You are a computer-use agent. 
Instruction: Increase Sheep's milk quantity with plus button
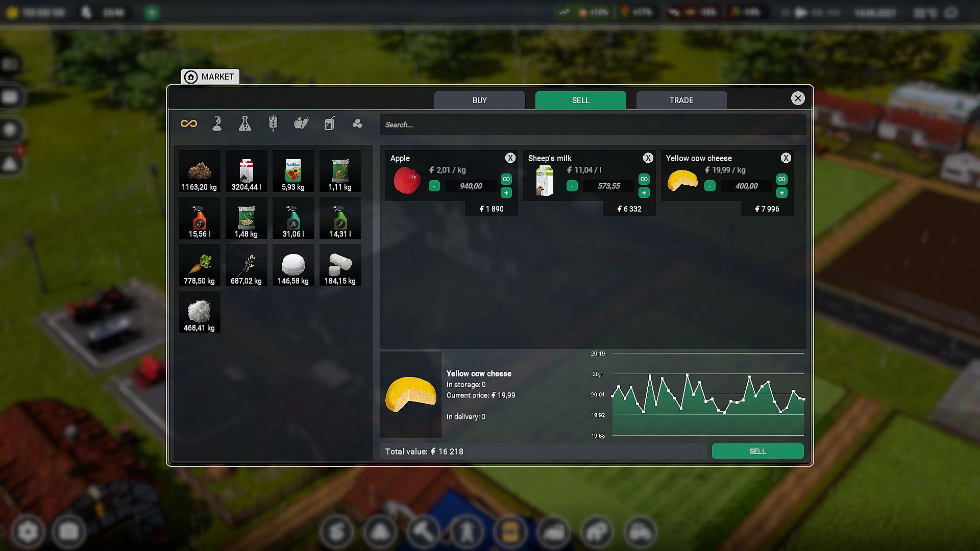[644, 193]
